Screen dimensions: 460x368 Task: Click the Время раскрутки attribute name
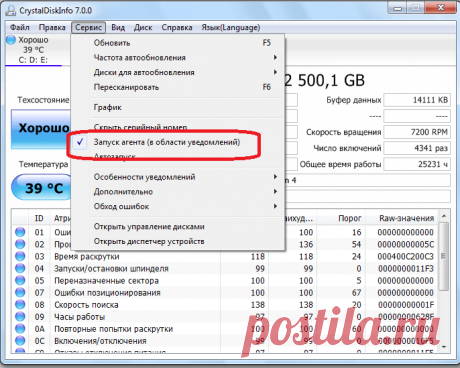87,256
